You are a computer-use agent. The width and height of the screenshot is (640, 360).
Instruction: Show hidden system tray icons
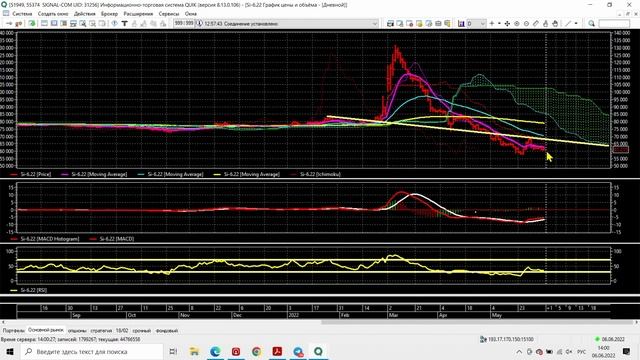point(519,352)
